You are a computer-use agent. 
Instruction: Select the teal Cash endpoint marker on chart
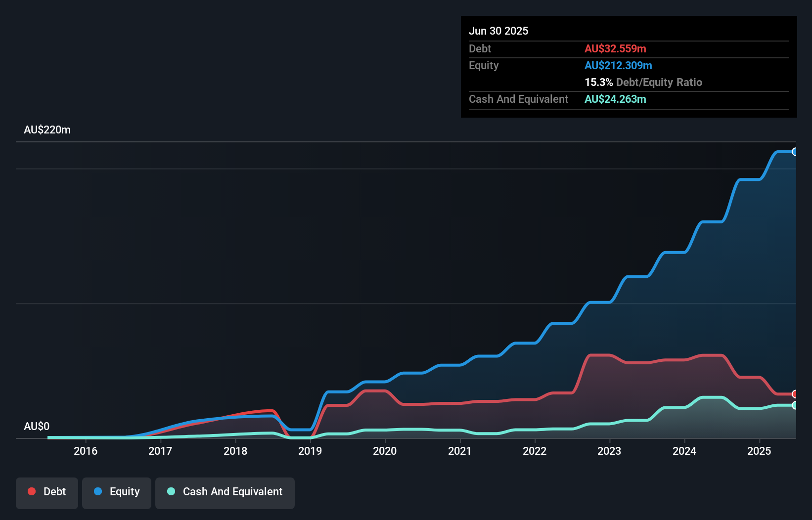pyautogui.click(x=795, y=406)
